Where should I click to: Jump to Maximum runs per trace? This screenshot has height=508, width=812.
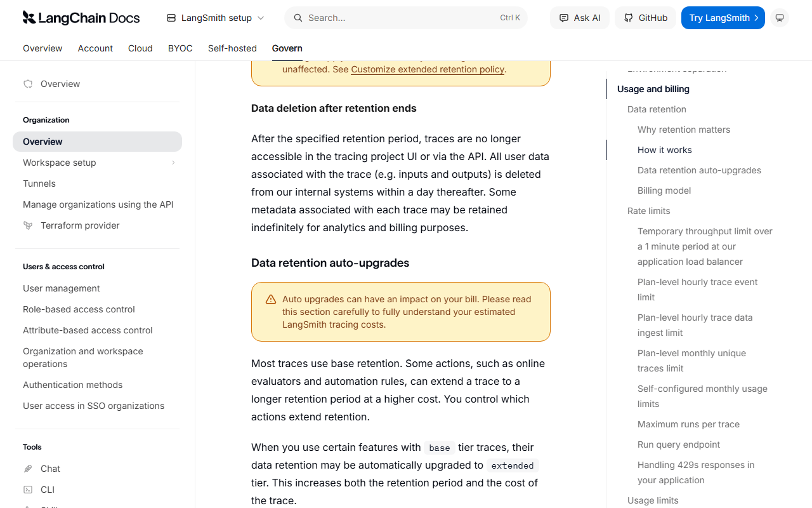point(688,424)
